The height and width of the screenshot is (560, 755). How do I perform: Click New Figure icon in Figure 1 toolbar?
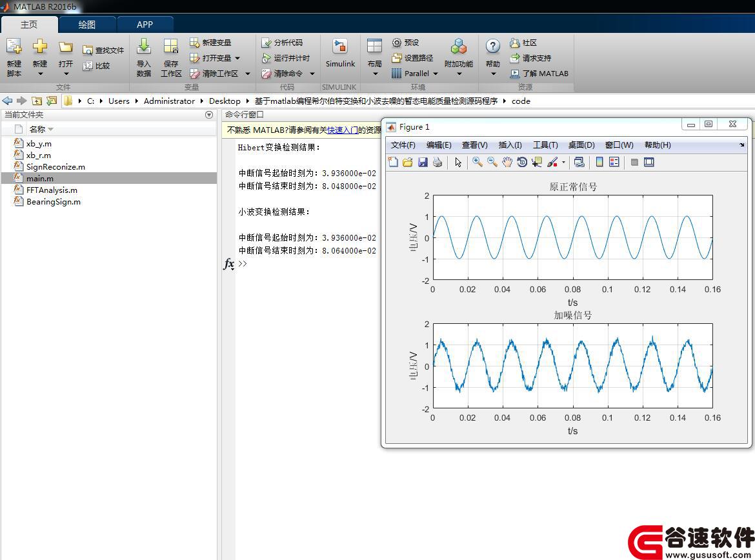tap(393, 163)
